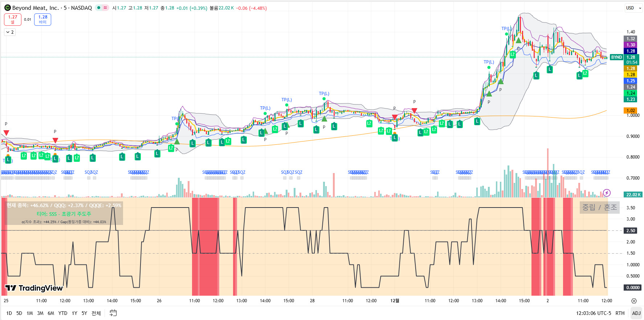The height and width of the screenshot is (320, 644).
Task: Click the topmost TP(L) marker near 1.40
Action: tap(506, 29)
